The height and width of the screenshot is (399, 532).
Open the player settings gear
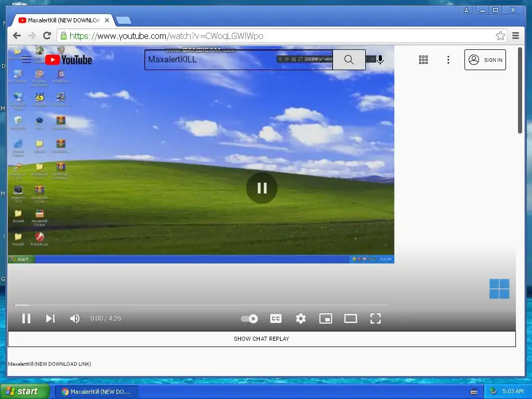click(x=301, y=318)
